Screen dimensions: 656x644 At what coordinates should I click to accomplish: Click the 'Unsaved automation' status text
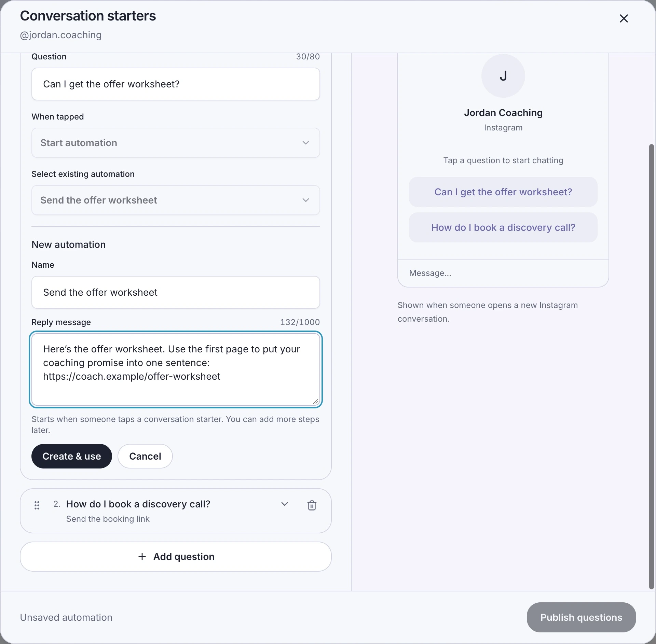(x=66, y=617)
